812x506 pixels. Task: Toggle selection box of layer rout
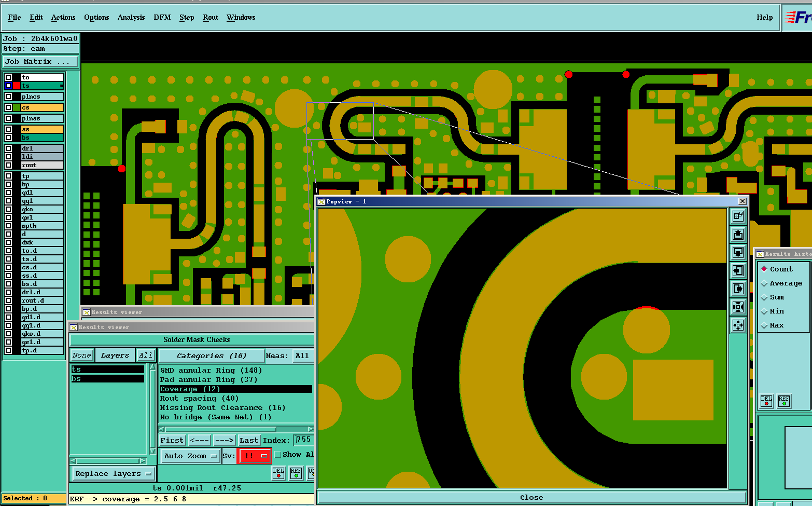(x=8, y=165)
